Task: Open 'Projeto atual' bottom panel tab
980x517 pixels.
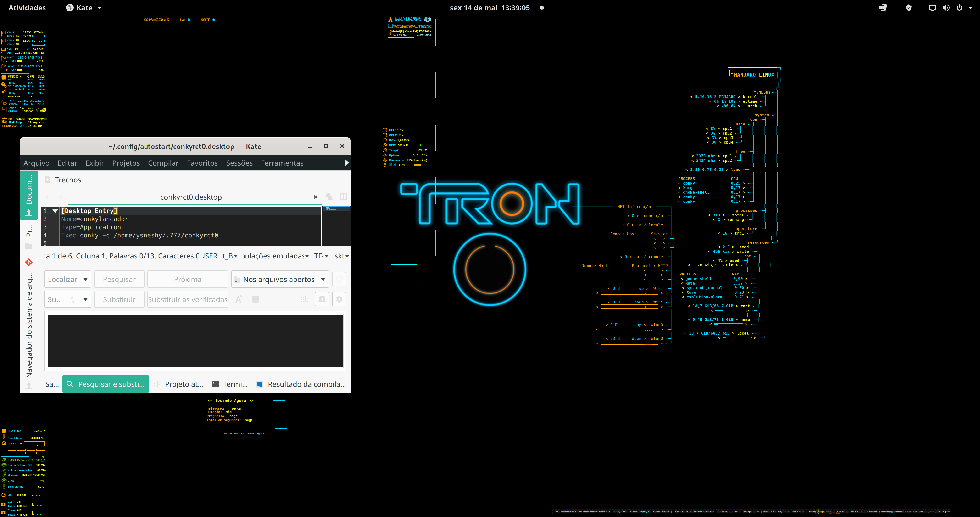Action: (x=178, y=384)
